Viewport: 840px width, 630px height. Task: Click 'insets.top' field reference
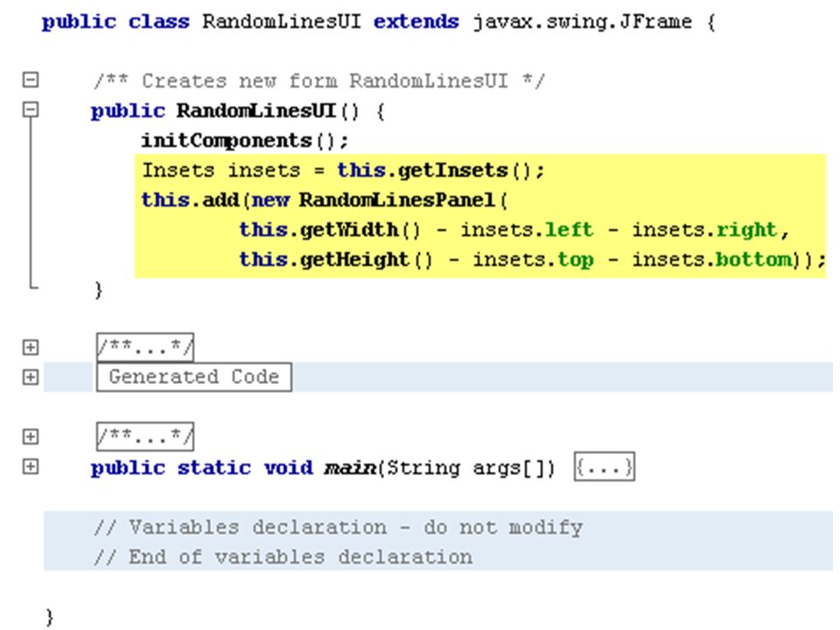point(533,260)
